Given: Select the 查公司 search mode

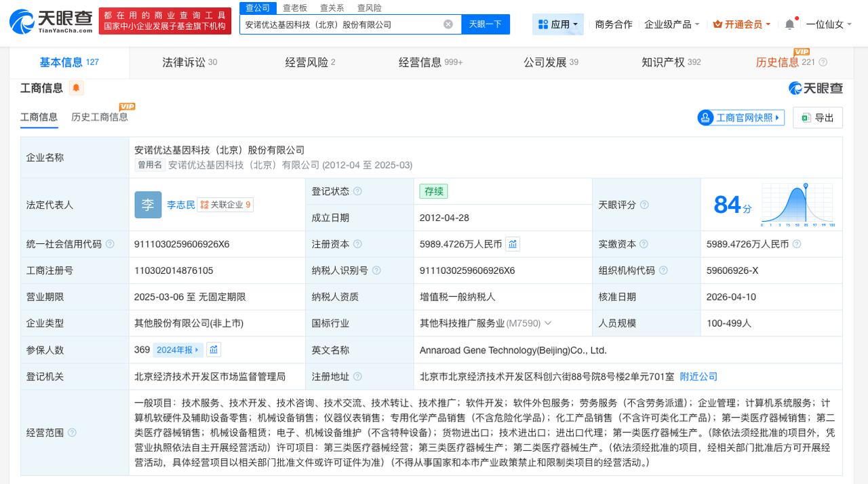Looking at the screenshot, I should pos(258,8).
